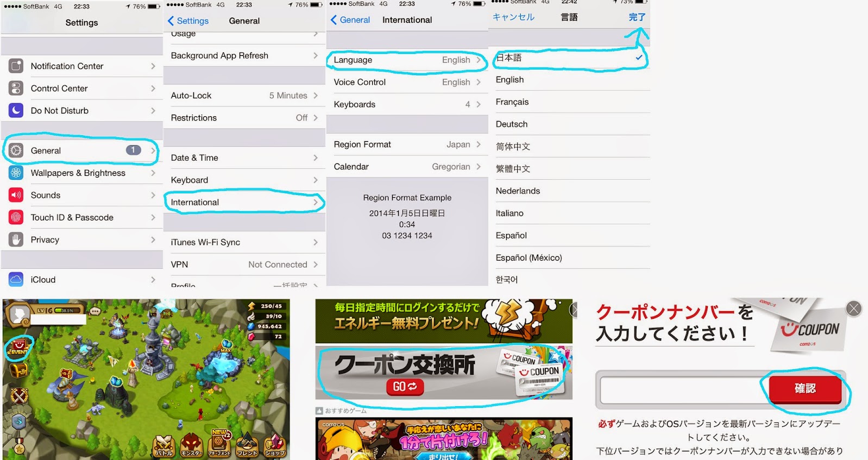Tap the Privacy hand icon
Viewport: 868px width, 460px height.
[x=16, y=240]
